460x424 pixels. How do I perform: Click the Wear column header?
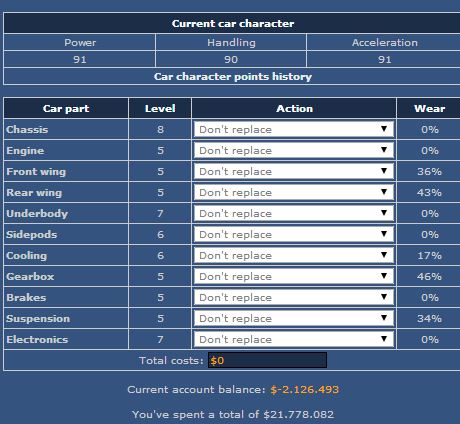429,108
